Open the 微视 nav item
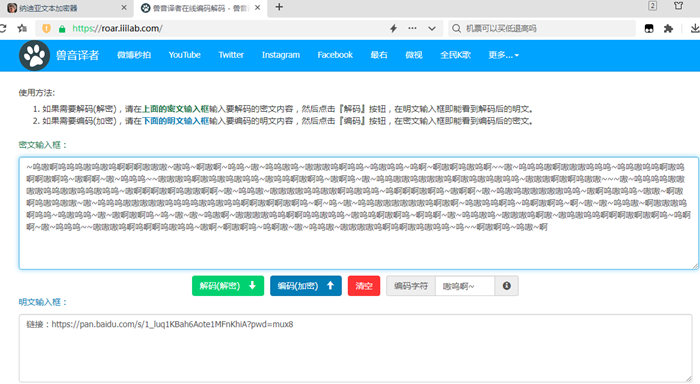 click(x=414, y=55)
